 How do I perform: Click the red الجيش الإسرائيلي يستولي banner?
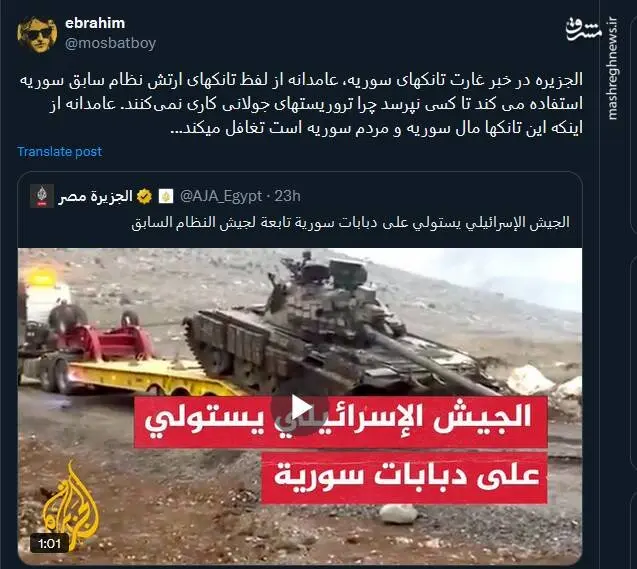[x=340, y=422]
